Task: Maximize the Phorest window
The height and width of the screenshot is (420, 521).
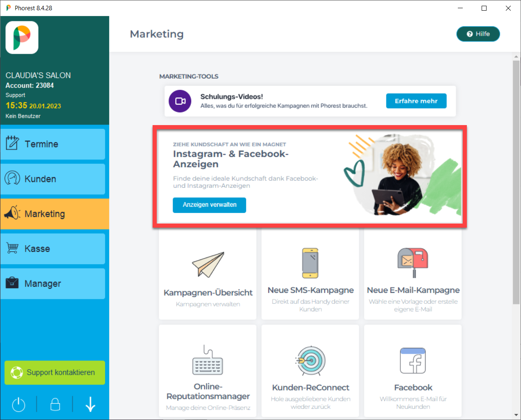Action: pyautogui.click(x=484, y=8)
